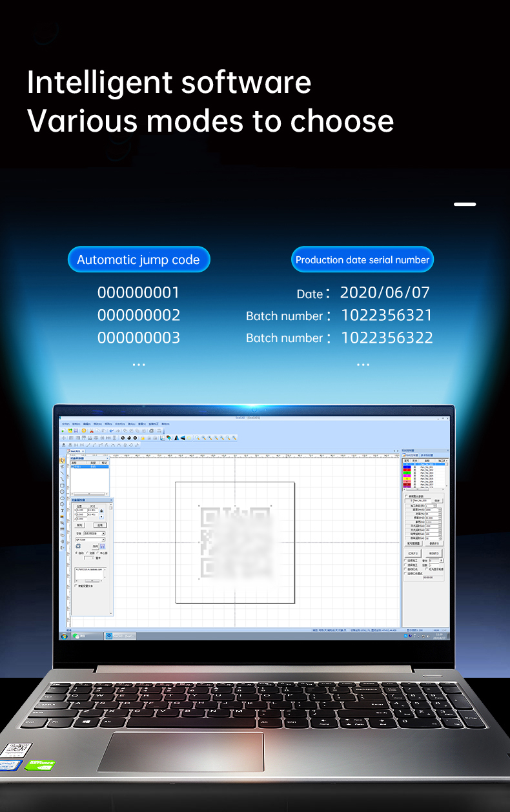The image size is (510, 812).
Task: Open the SeaCAD taskbar button
Action: coord(121,636)
